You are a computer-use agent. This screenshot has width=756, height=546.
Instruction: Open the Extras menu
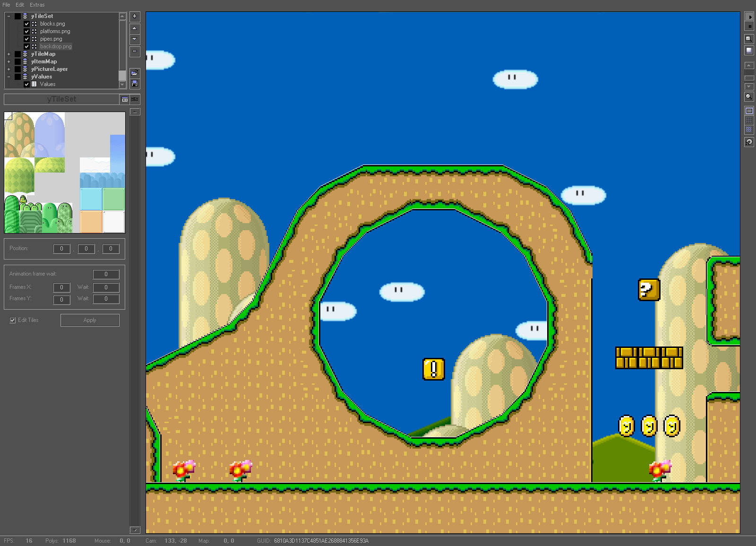coord(37,5)
